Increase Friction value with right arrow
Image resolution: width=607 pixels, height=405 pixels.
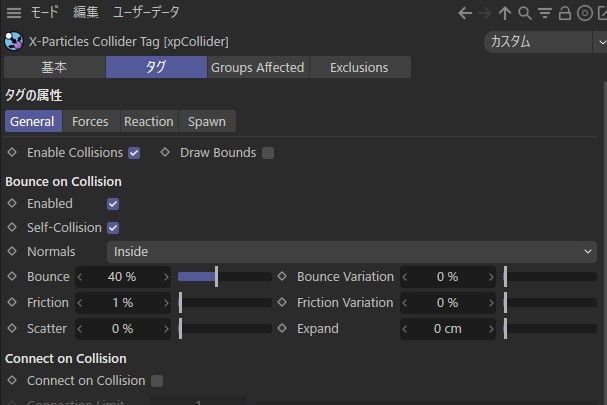[x=166, y=303]
